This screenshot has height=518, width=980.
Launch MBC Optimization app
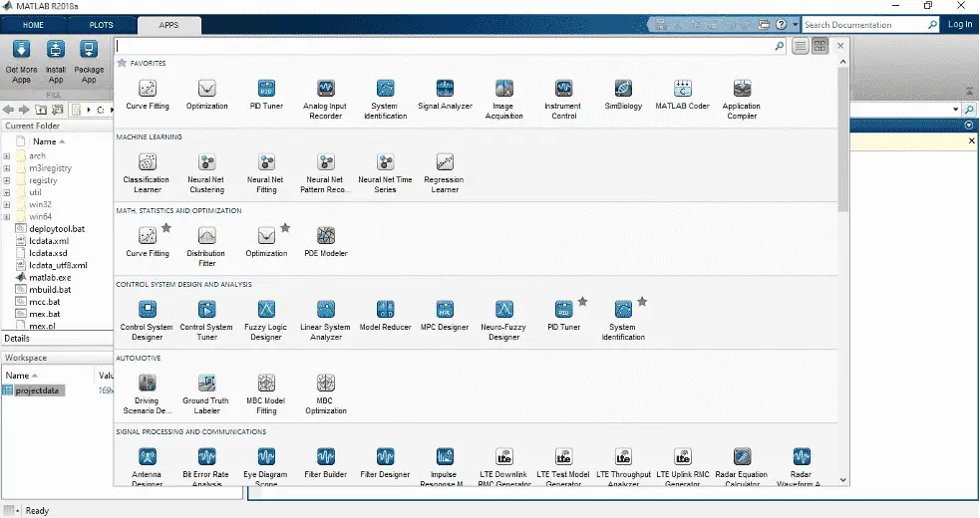tap(326, 394)
